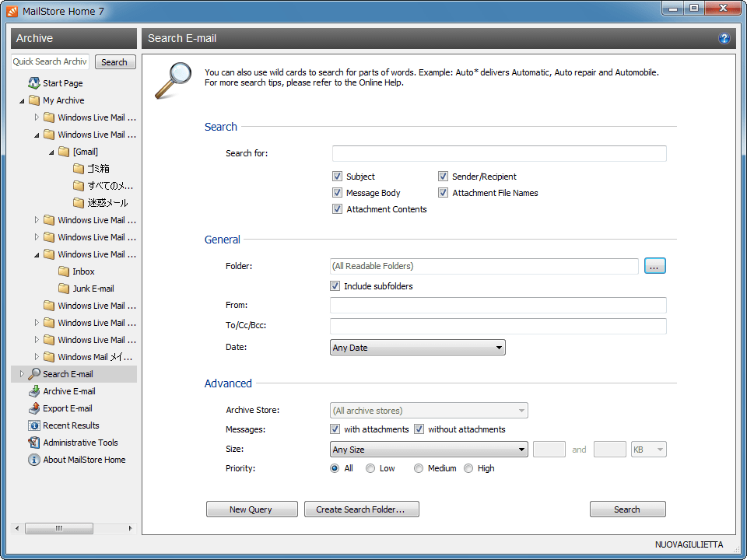The width and height of the screenshot is (747, 560).
Task: Open About MailStore Home
Action: point(84,460)
